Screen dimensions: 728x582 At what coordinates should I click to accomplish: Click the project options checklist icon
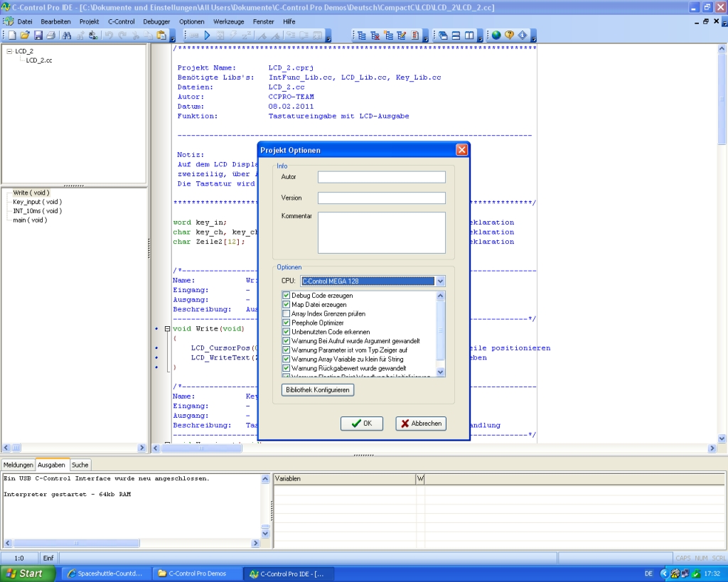point(415,36)
